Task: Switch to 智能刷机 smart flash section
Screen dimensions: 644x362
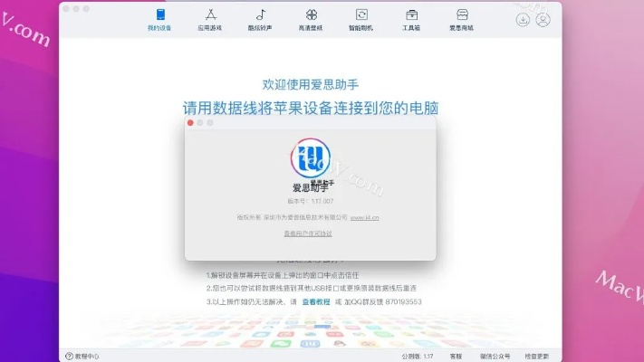Action: coord(361,20)
